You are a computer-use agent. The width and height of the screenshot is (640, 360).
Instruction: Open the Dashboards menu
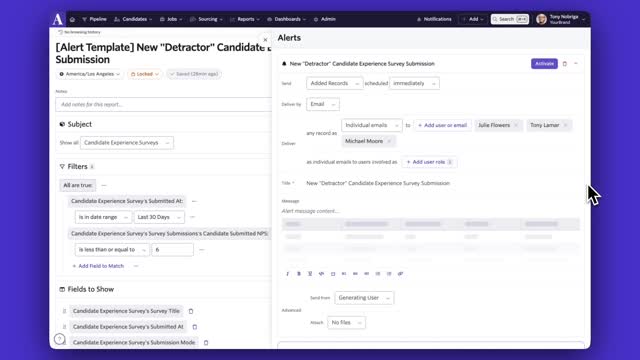[x=287, y=19]
